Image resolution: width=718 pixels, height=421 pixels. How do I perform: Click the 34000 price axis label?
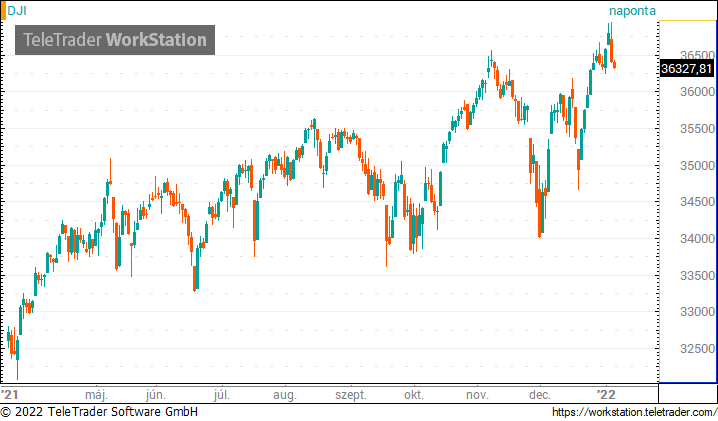[x=697, y=239]
